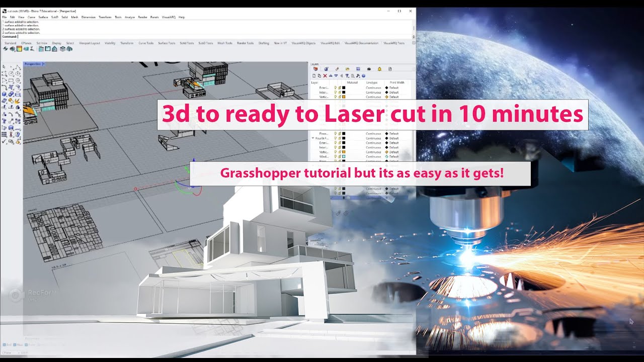The image size is (644, 362).
Task: Open the yellow bell notifications panel tab
Action: tap(379, 69)
